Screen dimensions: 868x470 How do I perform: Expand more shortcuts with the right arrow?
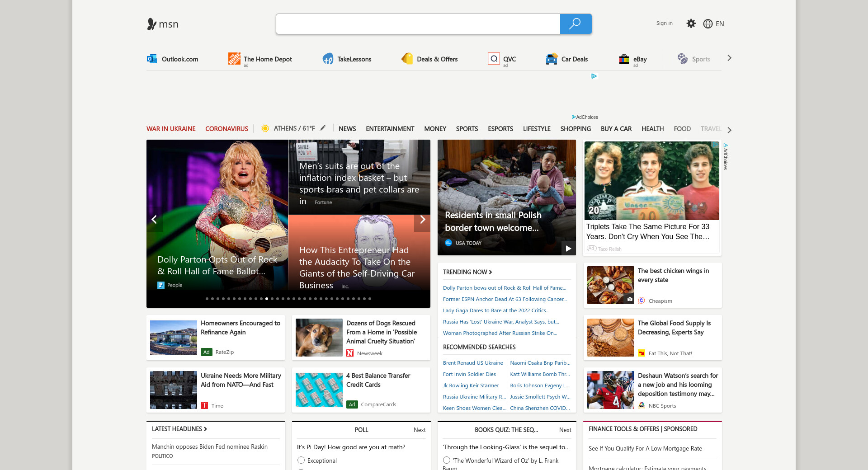729,58
